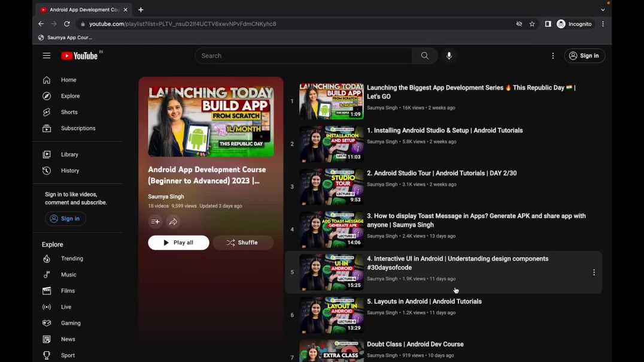Bookmark this page with the star icon

[532, 24]
